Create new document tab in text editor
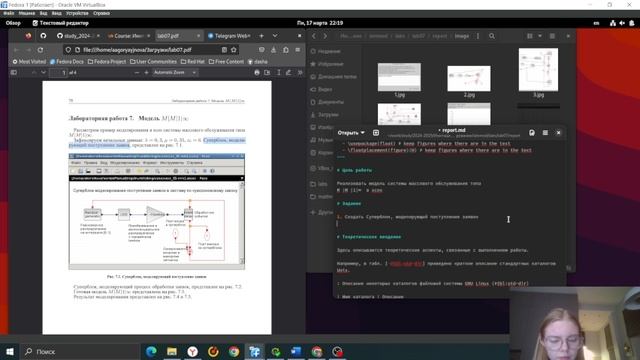The height and width of the screenshot is (360, 640). pyautogui.click(x=376, y=133)
